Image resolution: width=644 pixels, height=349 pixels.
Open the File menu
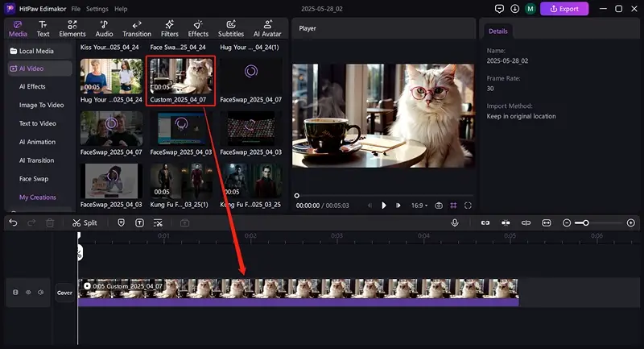pyautogui.click(x=76, y=9)
